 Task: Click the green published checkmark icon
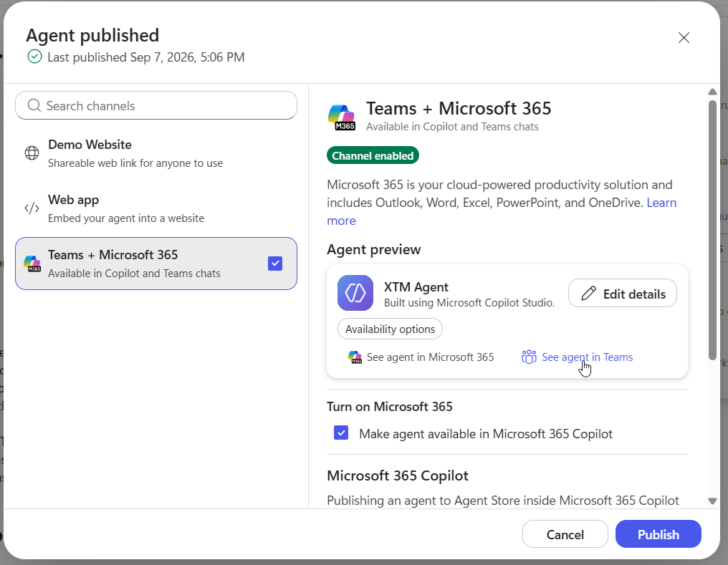point(35,57)
